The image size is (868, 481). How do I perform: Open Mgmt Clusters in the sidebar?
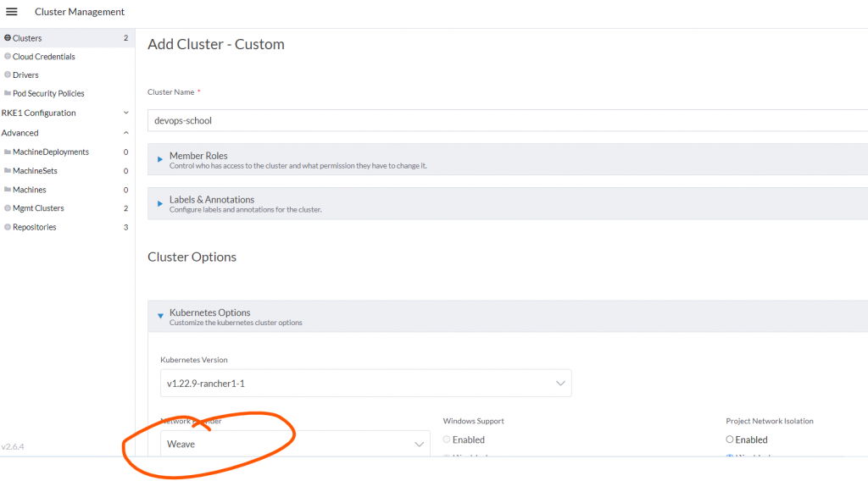point(38,208)
